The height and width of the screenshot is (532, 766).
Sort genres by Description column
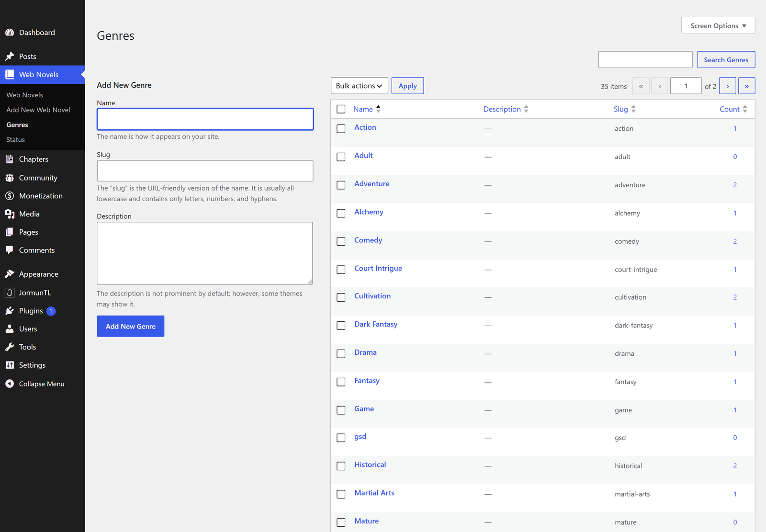click(506, 109)
